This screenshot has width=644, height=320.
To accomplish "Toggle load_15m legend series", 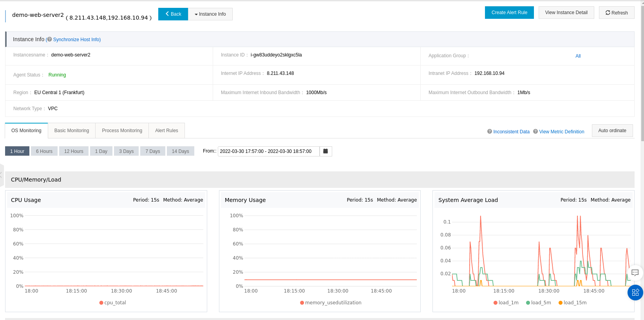I will click(572, 303).
